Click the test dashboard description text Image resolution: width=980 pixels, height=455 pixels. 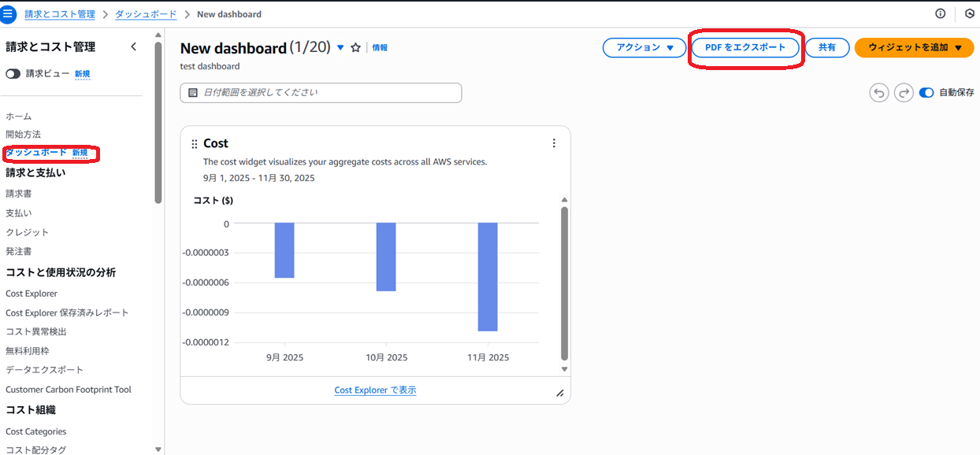coord(210,66)
